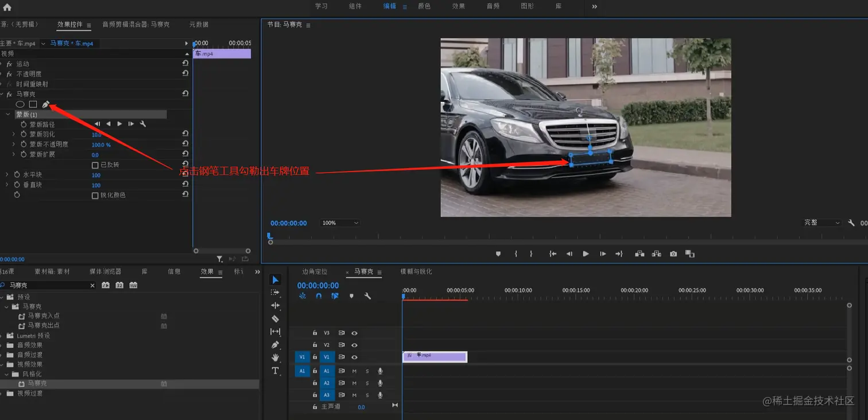Open the 元数据 panel tab
868x420 pixels.
point(199,25)
